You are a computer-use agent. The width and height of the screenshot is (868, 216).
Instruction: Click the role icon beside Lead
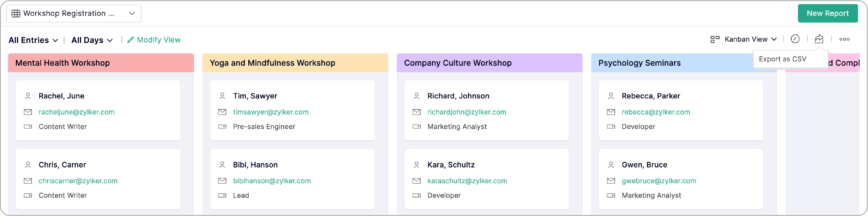222,195
